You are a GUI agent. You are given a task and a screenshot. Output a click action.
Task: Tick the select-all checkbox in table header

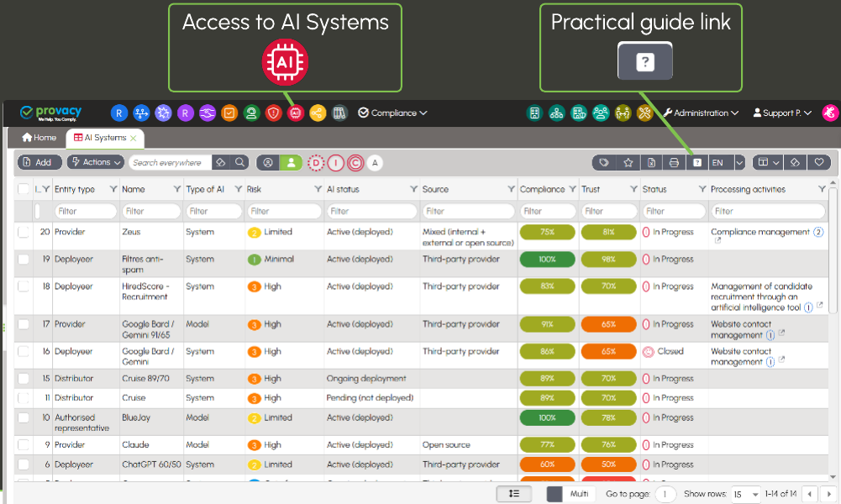coord(24,190)
